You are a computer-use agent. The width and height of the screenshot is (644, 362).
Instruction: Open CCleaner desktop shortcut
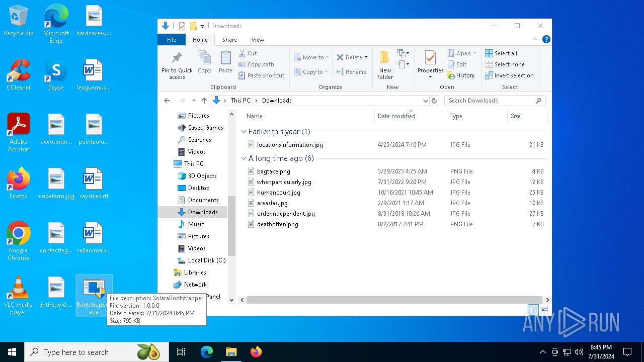click(19, 75)
